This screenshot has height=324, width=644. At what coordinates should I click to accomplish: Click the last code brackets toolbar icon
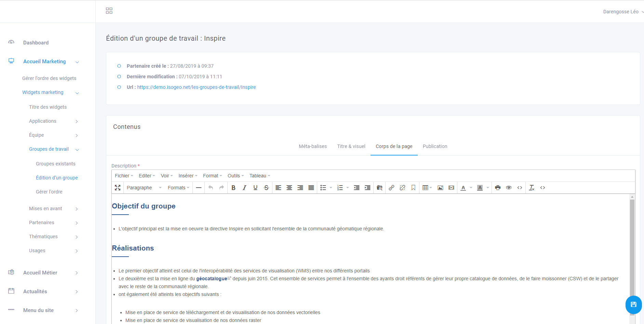pos(542,188)
